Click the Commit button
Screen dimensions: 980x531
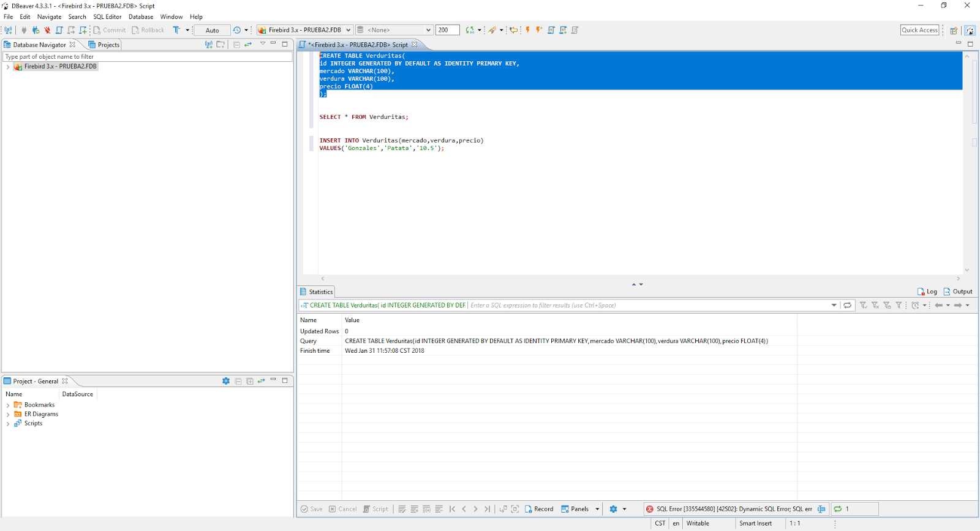pos(110,30)
